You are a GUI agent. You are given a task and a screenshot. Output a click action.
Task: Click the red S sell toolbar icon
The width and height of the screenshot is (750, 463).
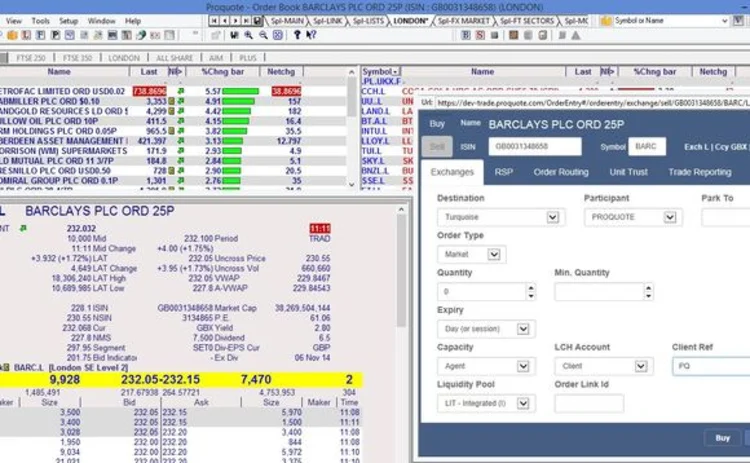[x=480, y=35]
